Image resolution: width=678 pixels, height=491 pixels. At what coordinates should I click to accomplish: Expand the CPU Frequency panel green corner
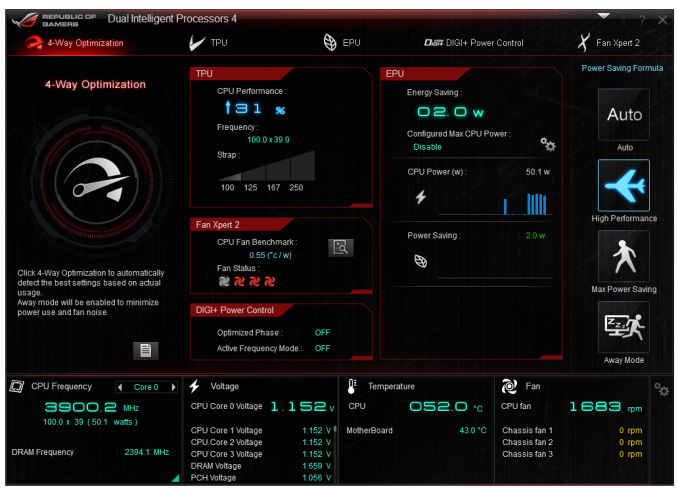point(175,478)
